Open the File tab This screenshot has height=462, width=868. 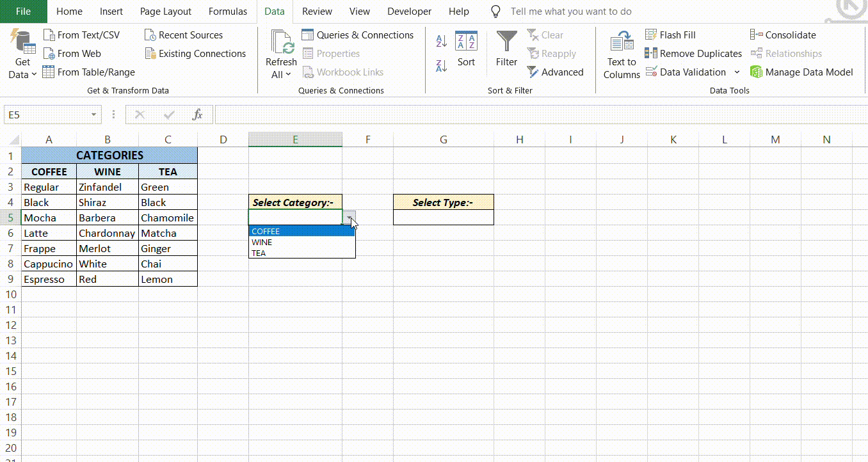[x=23, y=12]
